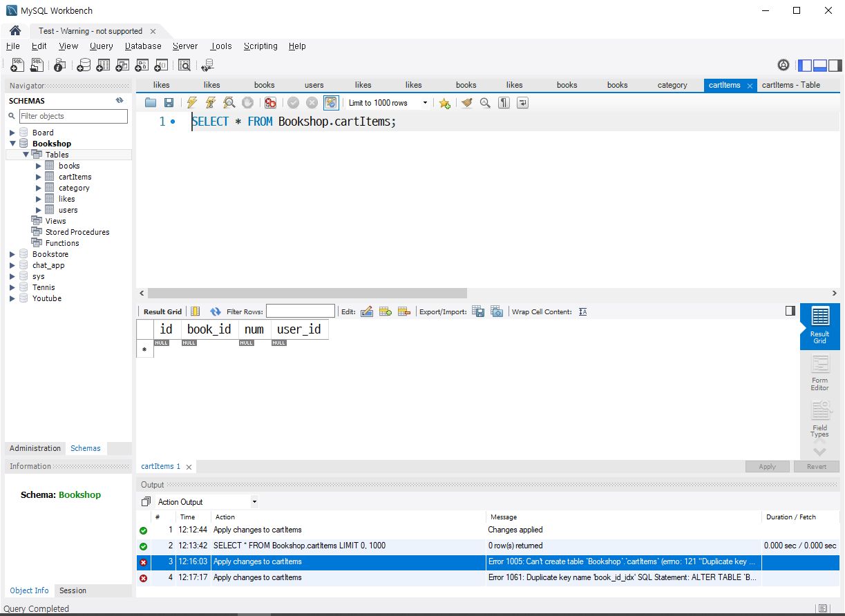The image size is (845, 616).
Task: Toggle invisible characters display
Action: [504, 102]
